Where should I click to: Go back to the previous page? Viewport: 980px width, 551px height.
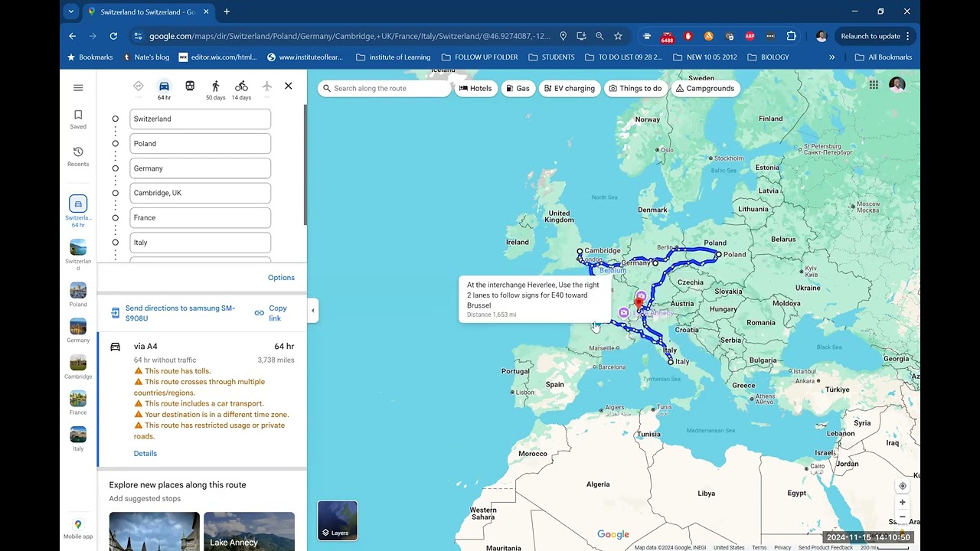pos(72,36)
